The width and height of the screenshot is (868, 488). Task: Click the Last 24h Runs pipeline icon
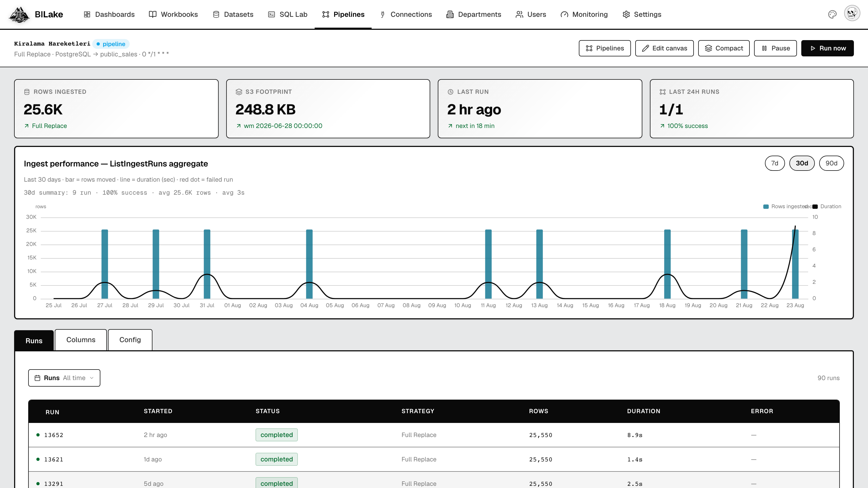(x=662, y=92)
